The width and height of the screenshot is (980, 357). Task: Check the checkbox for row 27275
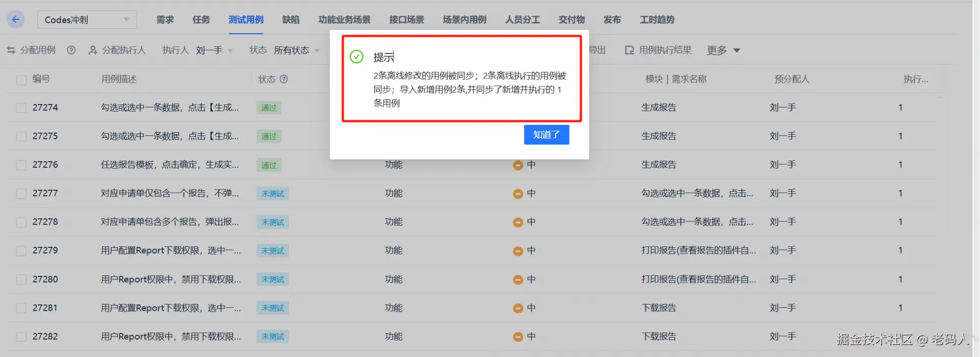(x=21, y=136)
